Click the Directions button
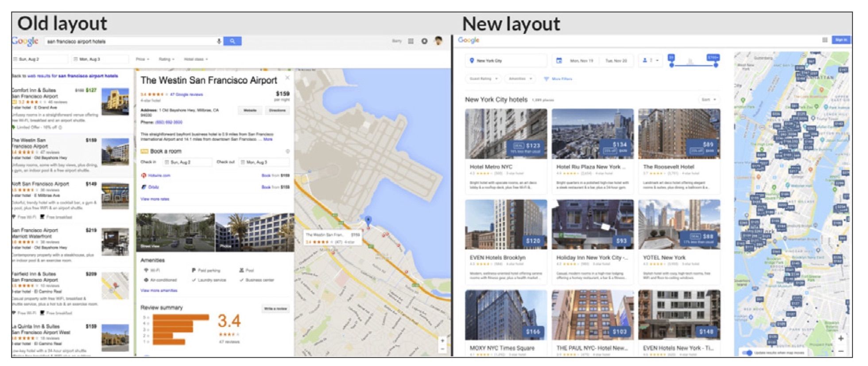Screen dimensions: 868x366 (x=277, y=110)
